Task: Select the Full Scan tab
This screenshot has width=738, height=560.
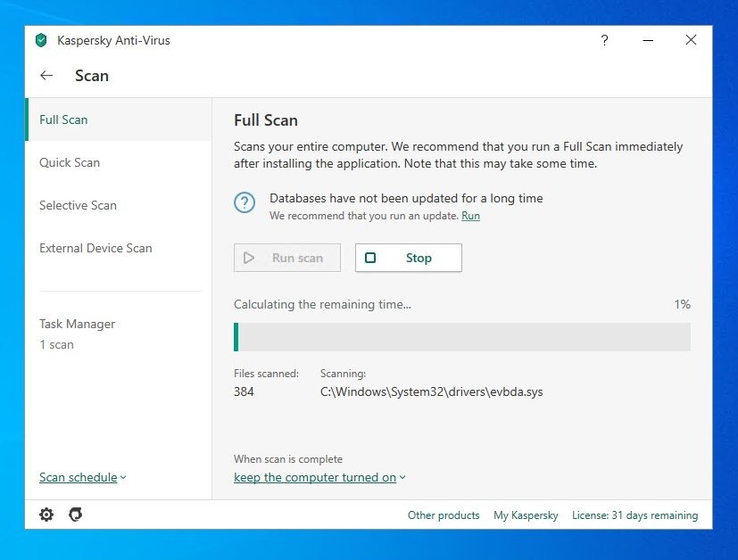Action: [x=118, y=119]
